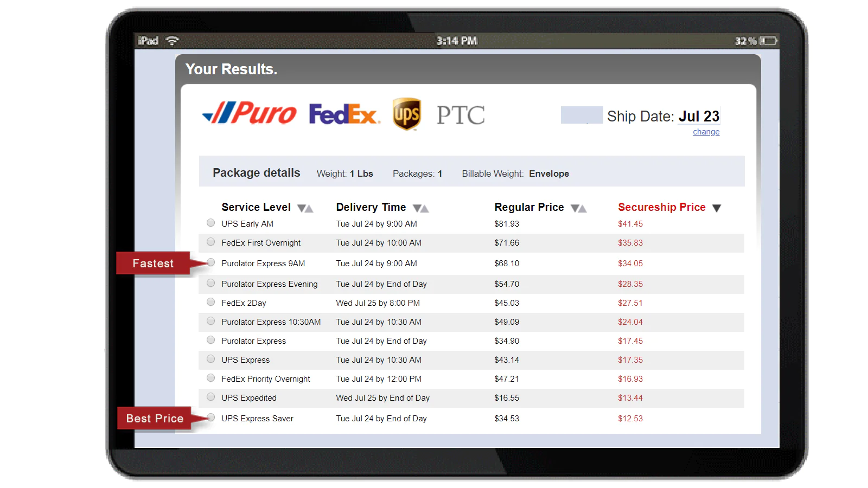The image size is (868, 488).
Task: Select plain Purolator Express radio button
Action: pyautogui.click(x=210, y=340)
